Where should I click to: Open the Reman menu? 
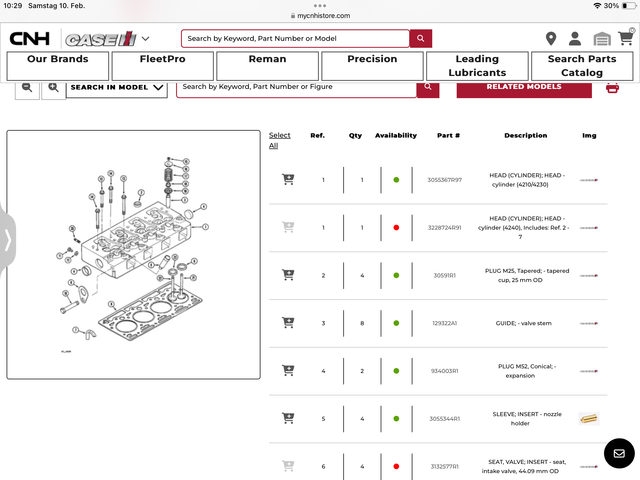[x=267, y=66]
